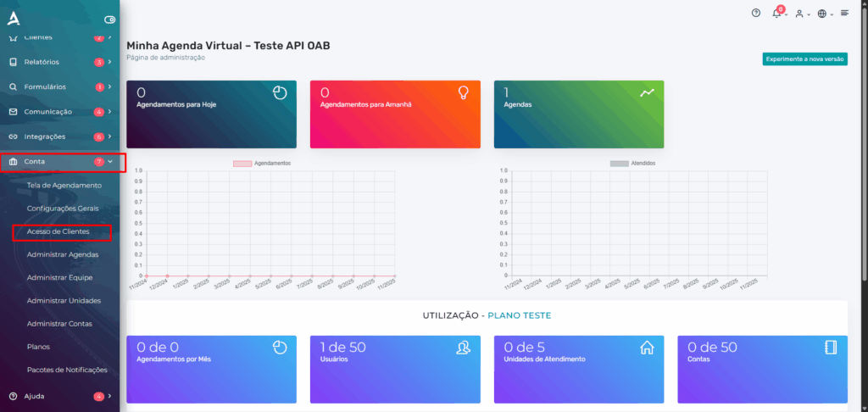Open the notifications bell icon

[776, 14]
